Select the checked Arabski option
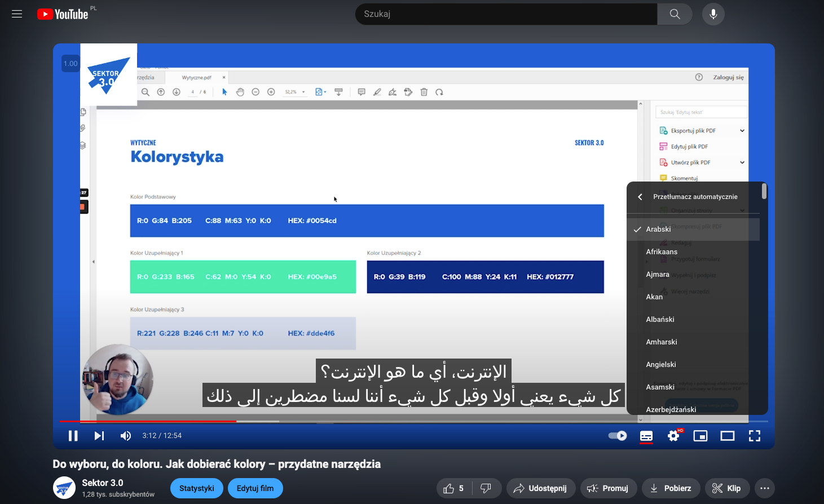Viewport: 824px width, 504px height. 658,229
